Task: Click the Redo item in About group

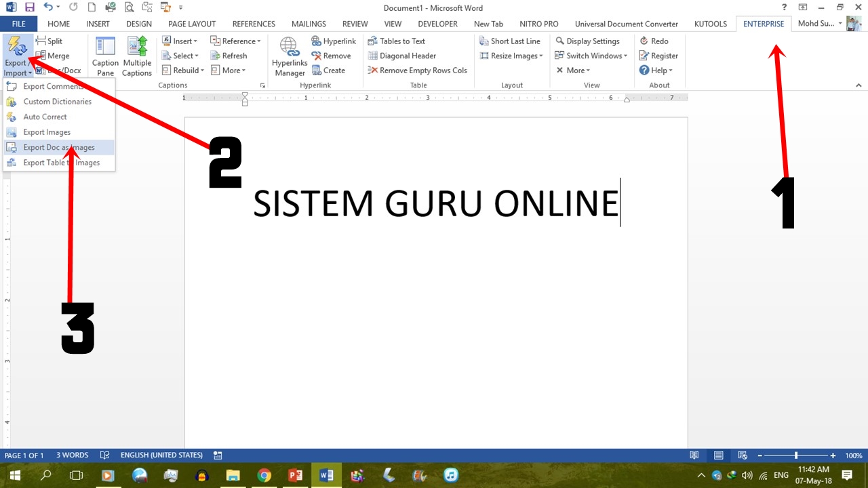Action: pyautogui.click(x=654, y=41)
